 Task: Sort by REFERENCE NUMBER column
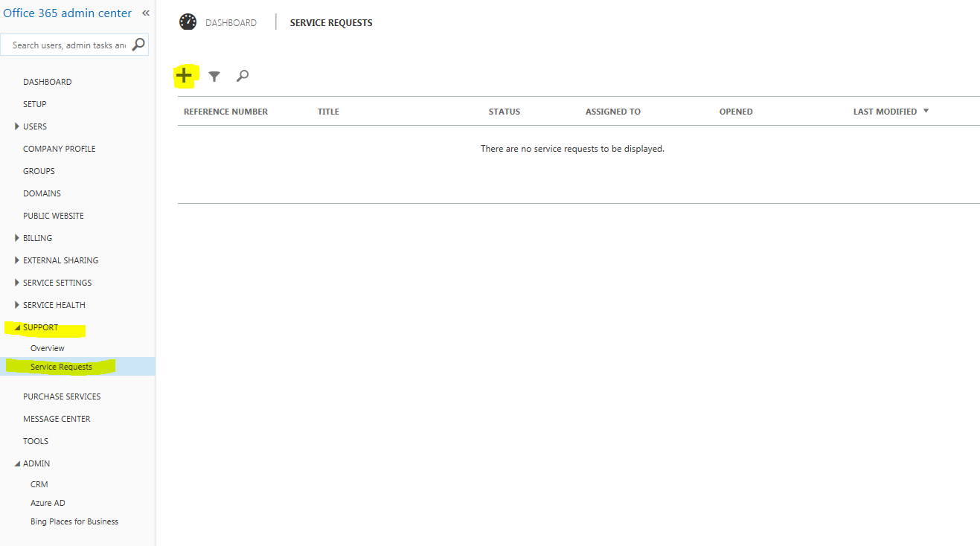[225, 112]
